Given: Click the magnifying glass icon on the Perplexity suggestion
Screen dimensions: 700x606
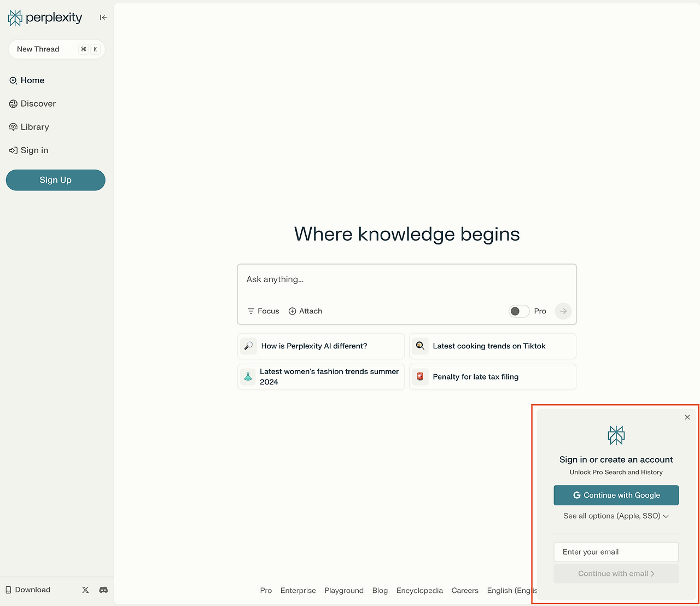Looking at the screenshot, I should [x=248, y=346].
